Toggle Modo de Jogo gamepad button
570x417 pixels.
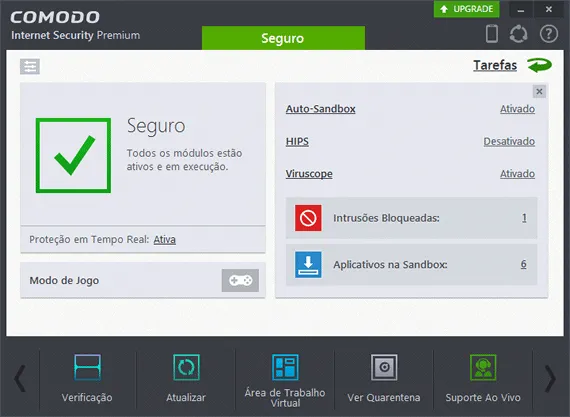pyautogui.click(x=240, y=280)
